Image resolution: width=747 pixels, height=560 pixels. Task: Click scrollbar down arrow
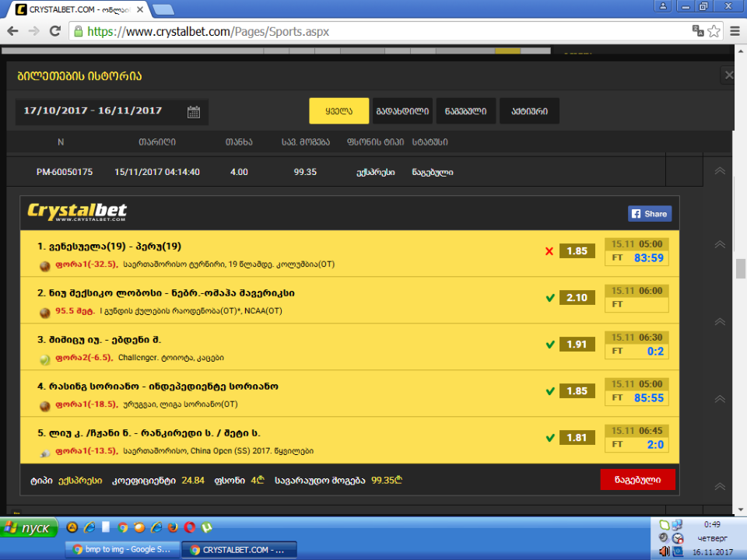coord(740,510)
